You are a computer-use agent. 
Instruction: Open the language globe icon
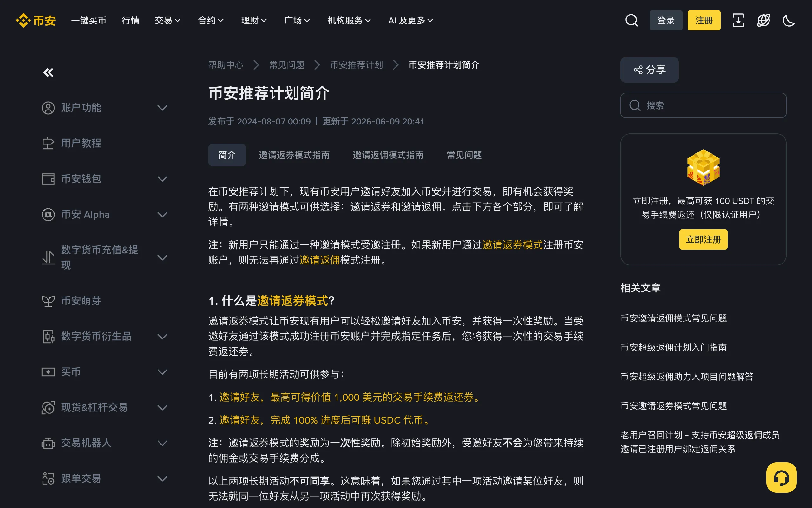click(763, 21)
